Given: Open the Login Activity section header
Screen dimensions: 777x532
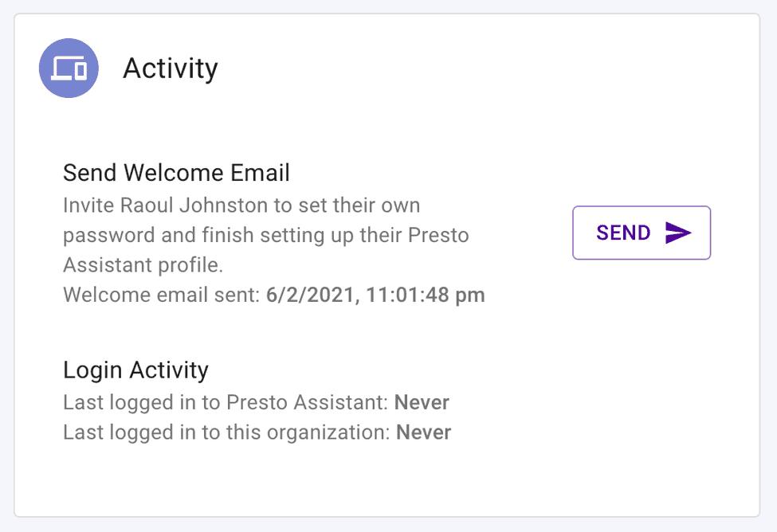Looking at the screenshot, I should pyautogui.click(x=135, y=370).
